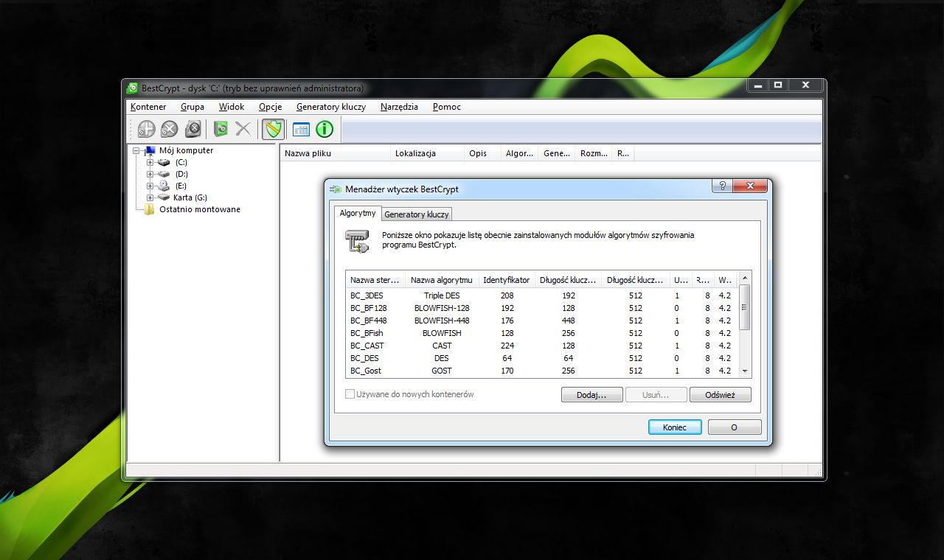
Task: Select Ostatnio montowane in the tree
Action: 200,209
